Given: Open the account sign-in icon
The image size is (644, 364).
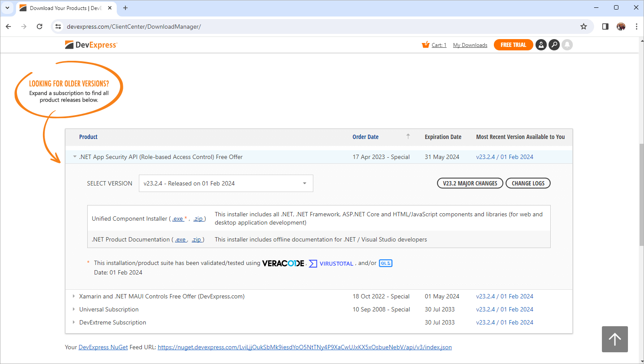Looking at the screenshot, I should pyautogui.click(x=541, y=45).
